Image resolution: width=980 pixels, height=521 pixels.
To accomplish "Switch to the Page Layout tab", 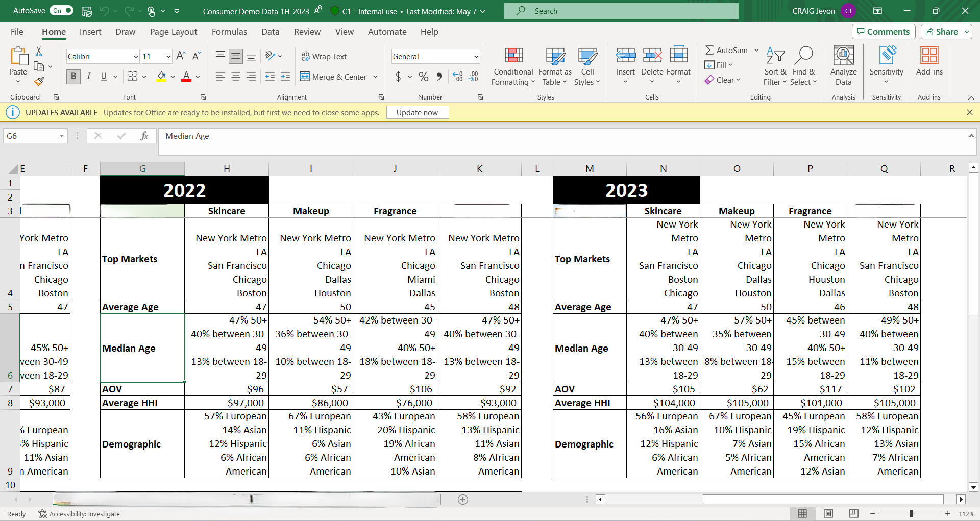I will pos(174,32).
